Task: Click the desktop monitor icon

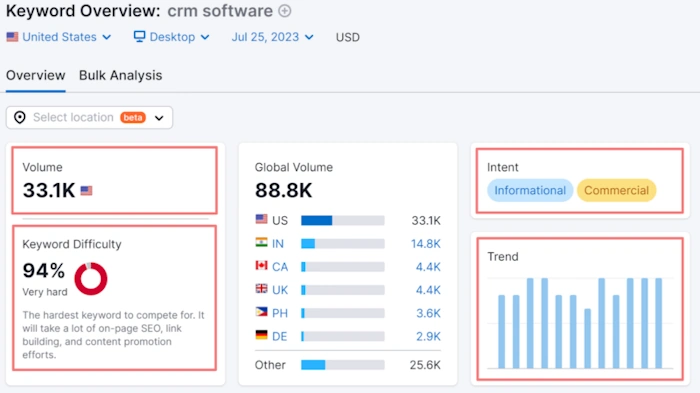Action: [x=139, y=36]
